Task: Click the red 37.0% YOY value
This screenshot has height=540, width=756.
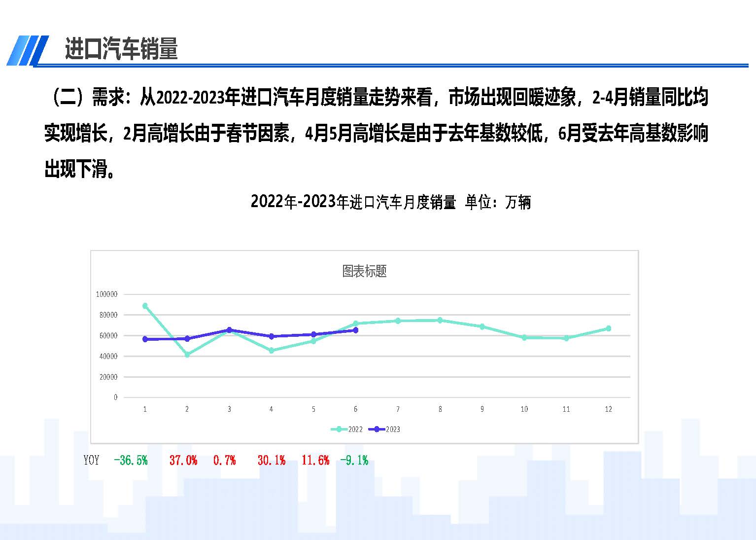Action: click(x=183, y=461)
